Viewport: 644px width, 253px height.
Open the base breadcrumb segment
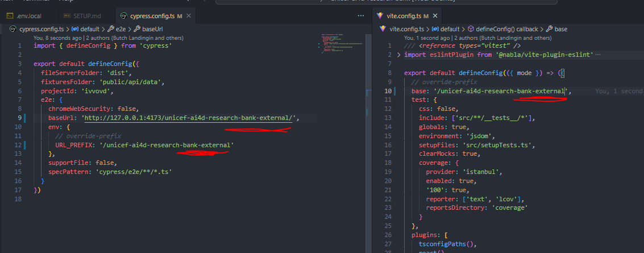pyautogui.click(x=560, y=29)
